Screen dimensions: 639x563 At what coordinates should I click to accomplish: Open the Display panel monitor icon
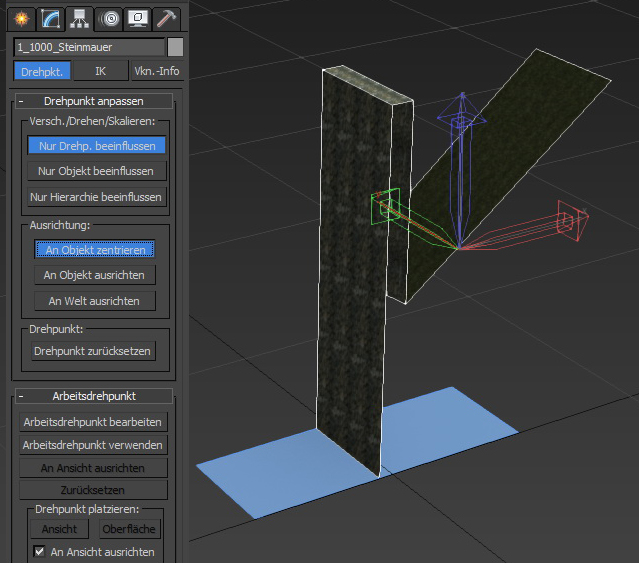pyautogui.click(x=138, y=17)
